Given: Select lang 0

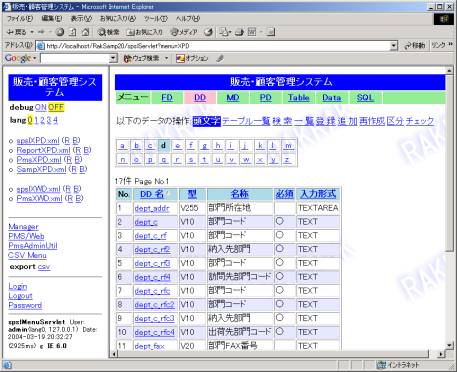Looking at the screenshot, I should (30, 120).
